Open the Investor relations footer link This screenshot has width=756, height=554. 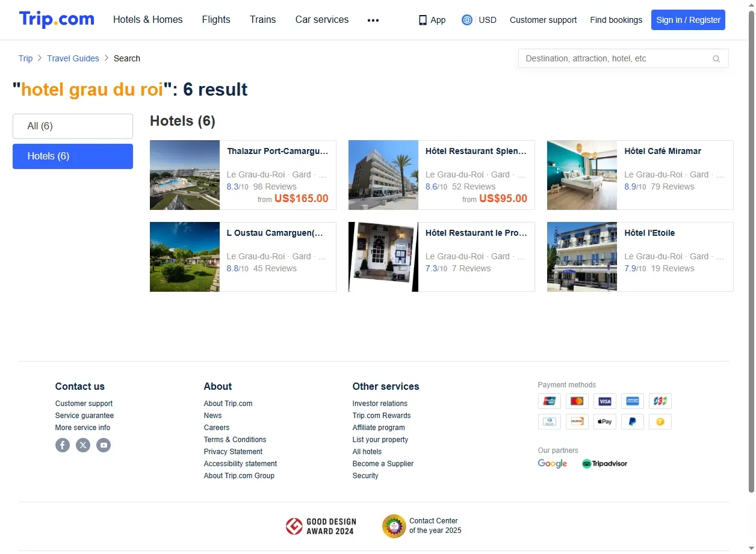[380, 404]
